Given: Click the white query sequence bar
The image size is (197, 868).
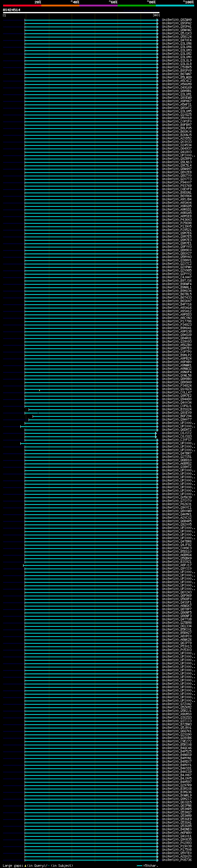Looking at the screenshot, I should 81,12.
